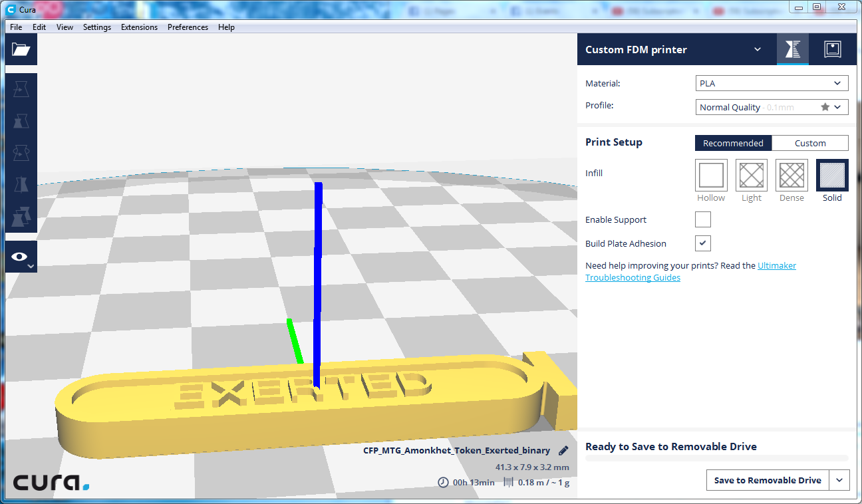Screen dimensions: 862x504
Task: Expand the arrow beside Save to Removable Drive
Action: 840,480
